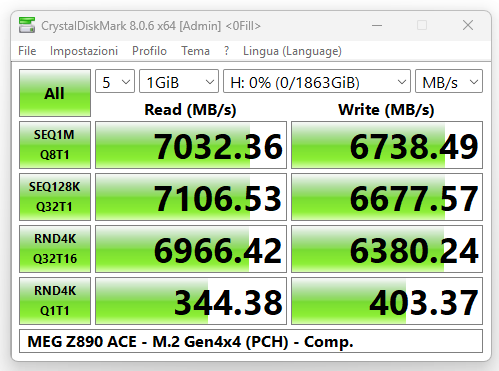Click the Write (MB/s) column header
The image size is (499, 371).
[x=386, y=110]
